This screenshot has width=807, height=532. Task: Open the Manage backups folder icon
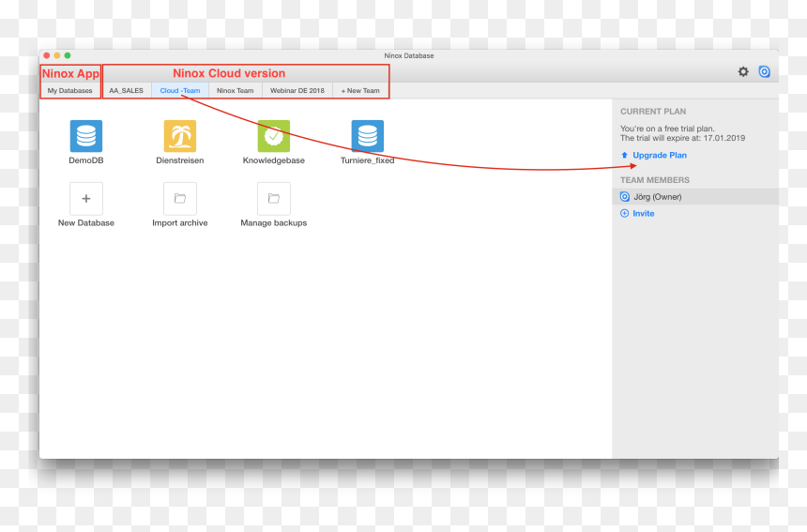click(x=273, y=199)
